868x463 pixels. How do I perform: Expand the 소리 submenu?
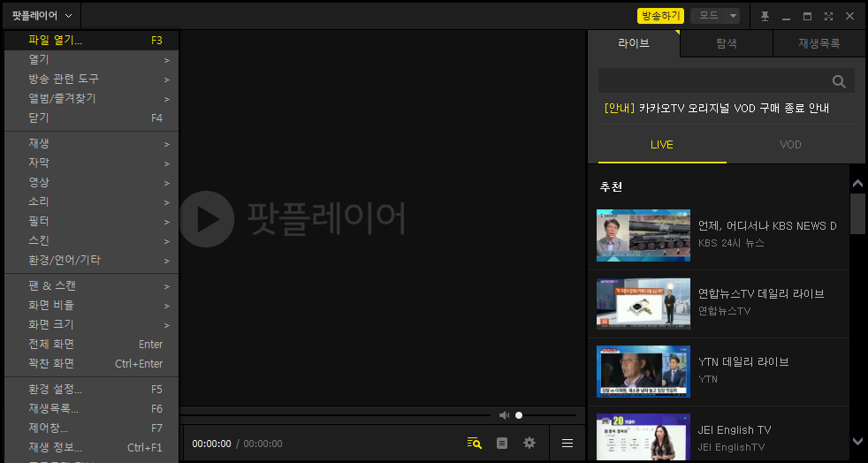coord(91,202)
